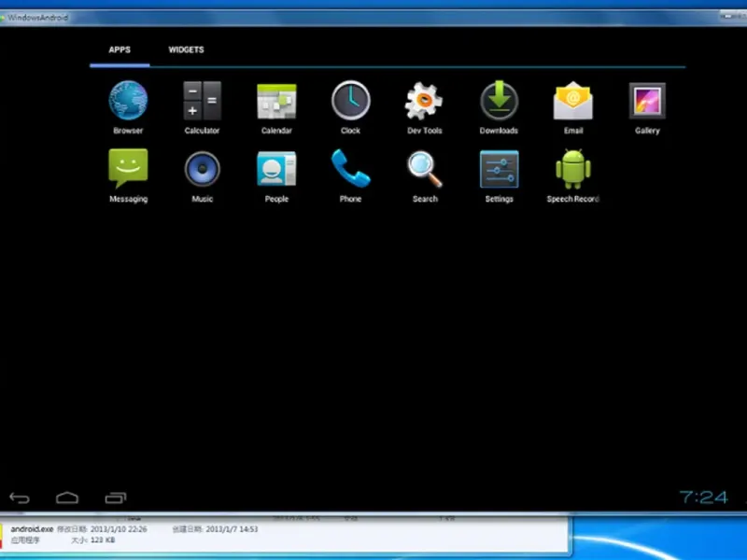This screenshot has width=747, height=560.
Task: Tap the Android home navigation button
Action: tap(67, 498)
